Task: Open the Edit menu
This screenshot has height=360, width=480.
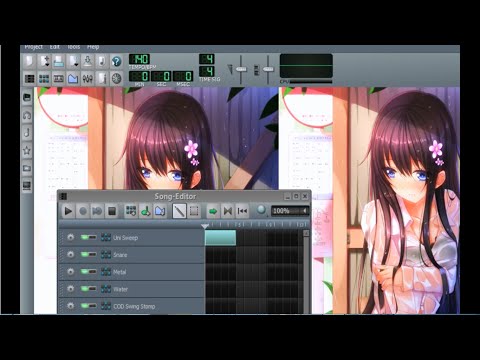Action: (x=55, y=47)
